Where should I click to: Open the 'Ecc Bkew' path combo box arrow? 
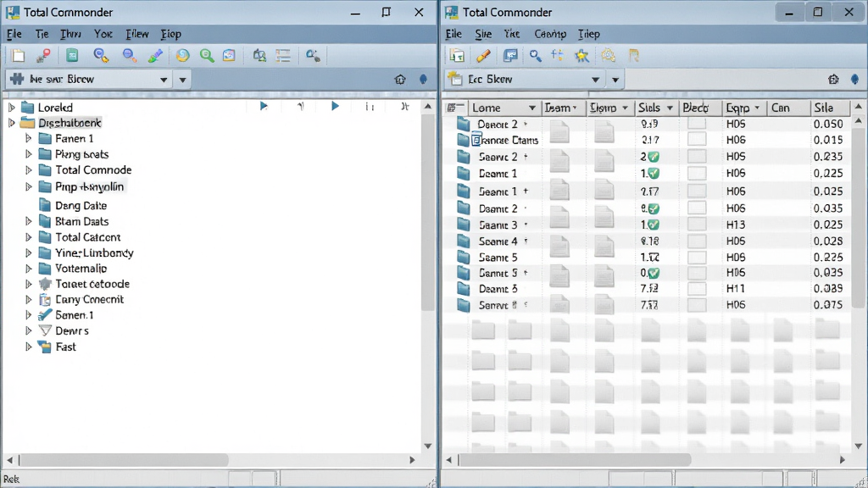[595, 80]
